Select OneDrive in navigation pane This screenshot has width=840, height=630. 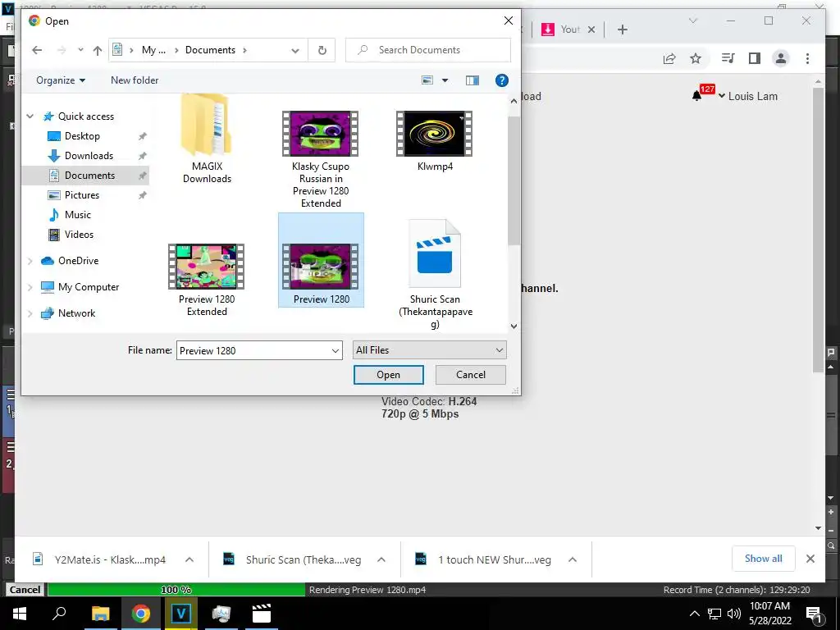point(78,261)
